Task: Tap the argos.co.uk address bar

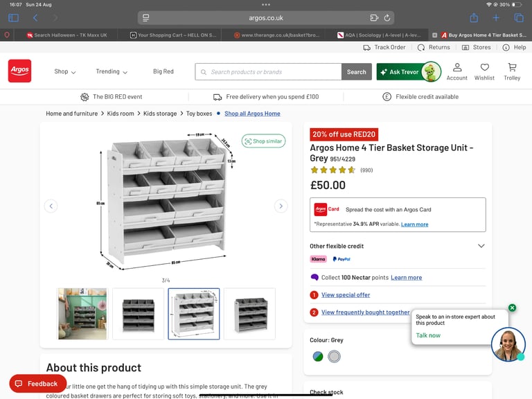Action: [x=266, y=18]
